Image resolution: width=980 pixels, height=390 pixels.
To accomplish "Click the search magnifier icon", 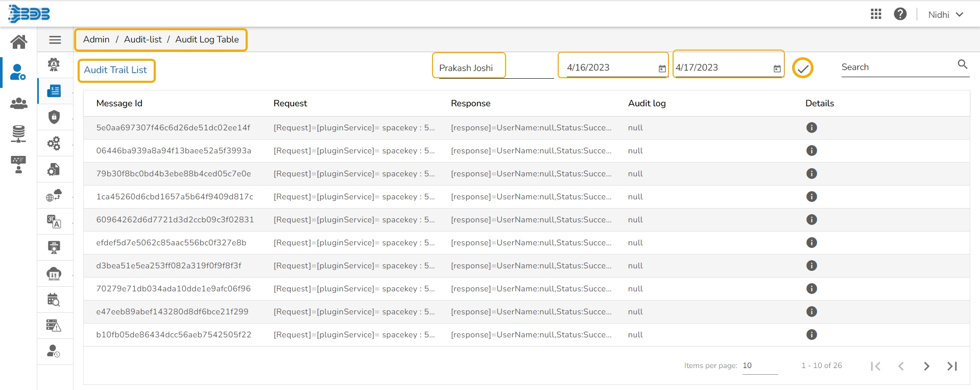I will (962, 64).
